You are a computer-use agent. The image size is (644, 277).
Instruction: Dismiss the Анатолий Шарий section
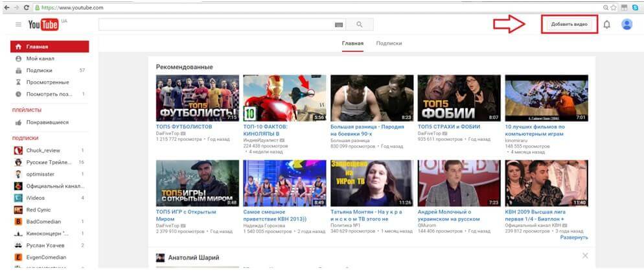click(x=585, y=256)
